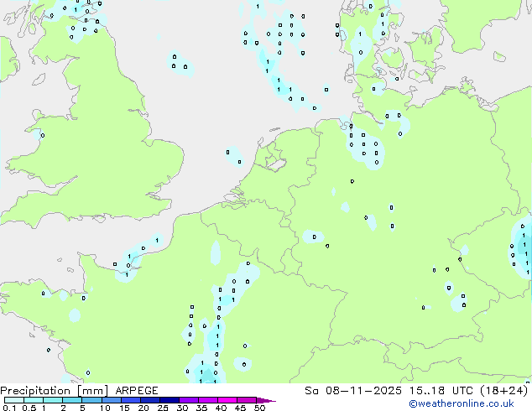Click the 1–2 mm legend swatch

tap(53, 400)
